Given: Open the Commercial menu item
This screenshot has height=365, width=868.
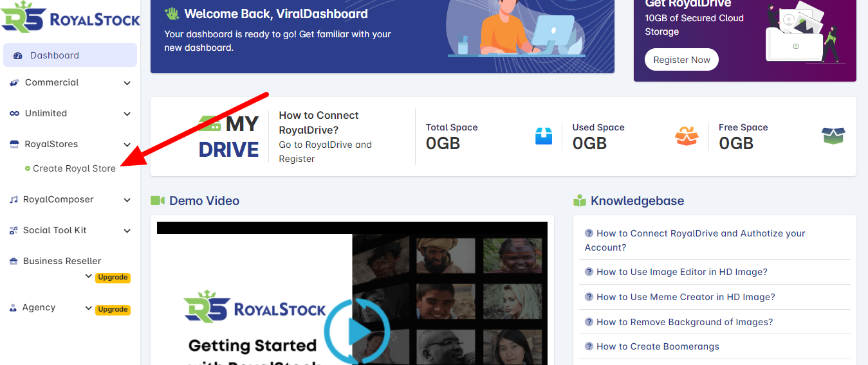Looking at the screenshot, I should coord(70,83).
